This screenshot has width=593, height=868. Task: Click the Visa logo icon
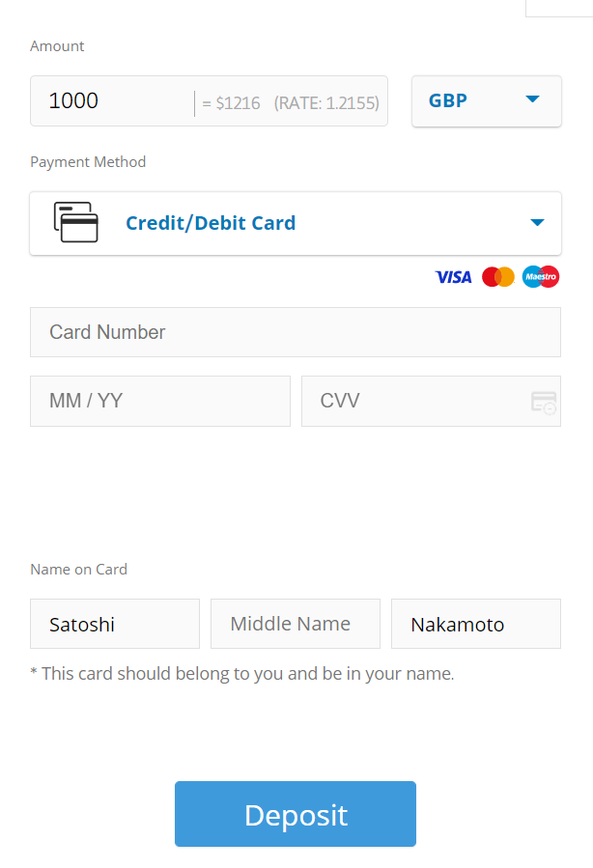tap(453, 277)
